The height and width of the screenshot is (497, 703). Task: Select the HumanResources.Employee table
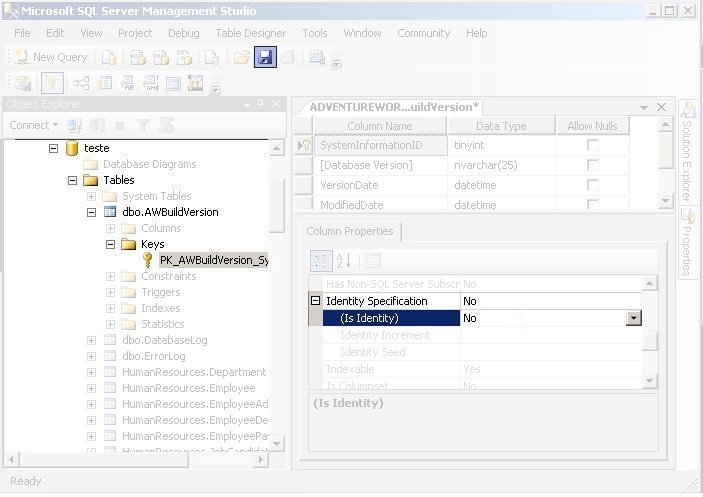click(188, 389)
